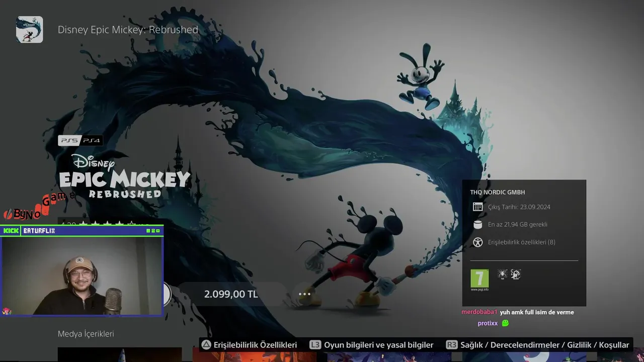Click the storage disk icon
This screenshot has height=362, width=644.
click(477, 225)
